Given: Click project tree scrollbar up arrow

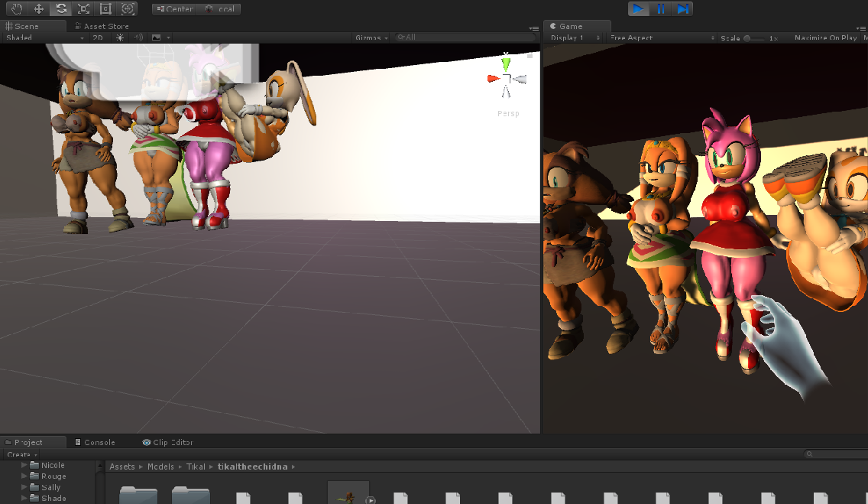Looking at the screenshot, I should [x=100, y=467].
